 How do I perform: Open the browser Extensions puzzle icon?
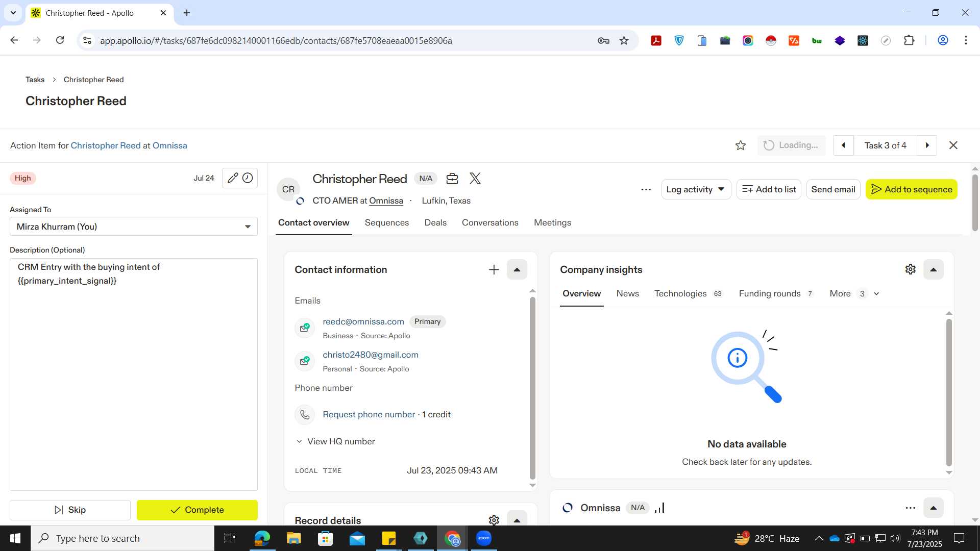pos(909,41)
